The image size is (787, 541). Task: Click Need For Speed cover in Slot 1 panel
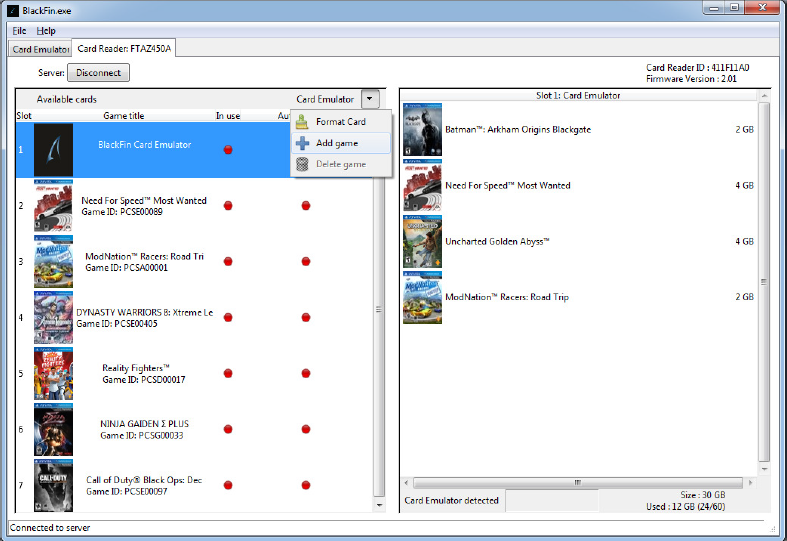[x=423, y=185]
